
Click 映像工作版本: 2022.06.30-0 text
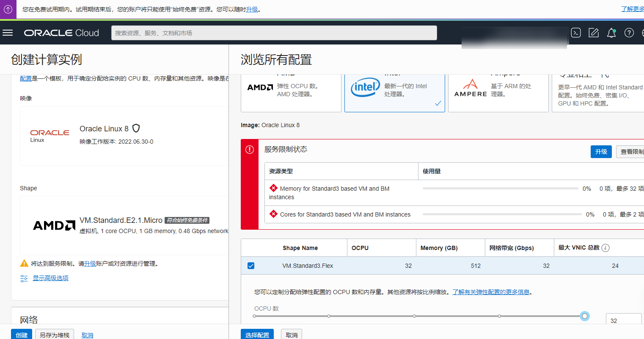point(116,142)
